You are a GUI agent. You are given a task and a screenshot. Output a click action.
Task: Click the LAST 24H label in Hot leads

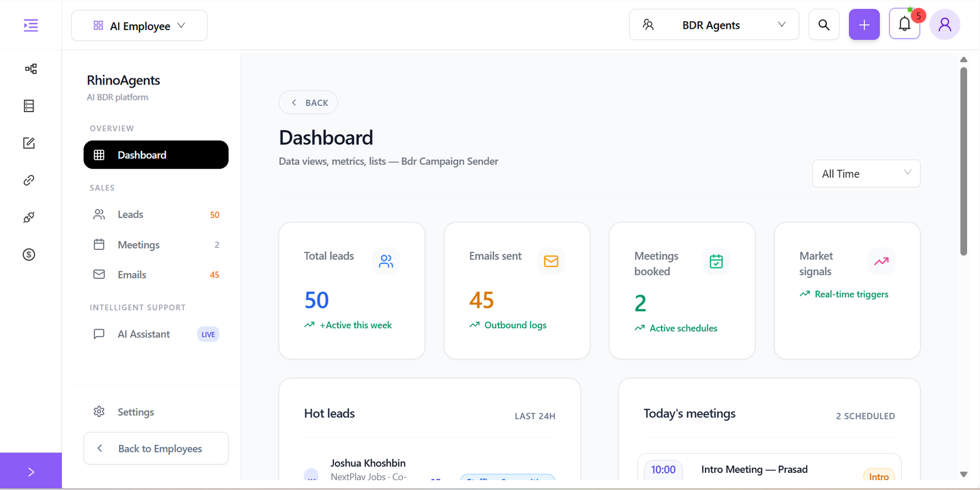(535, 416)
